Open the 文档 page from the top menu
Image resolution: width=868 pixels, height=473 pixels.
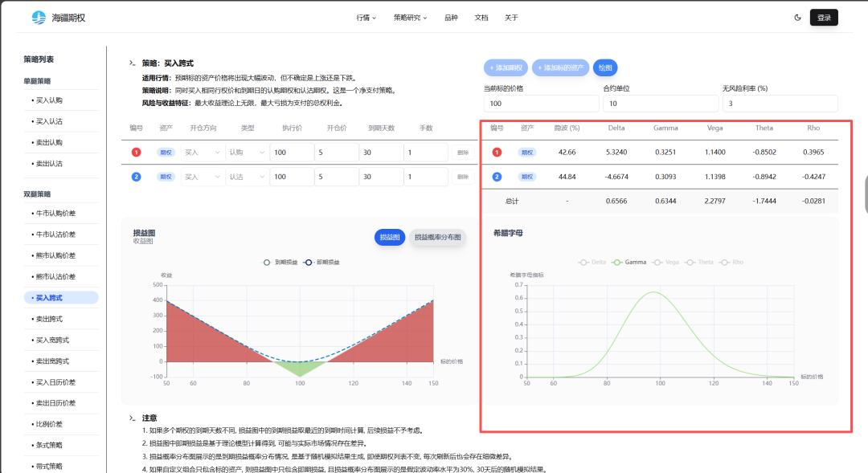(481, 18)
